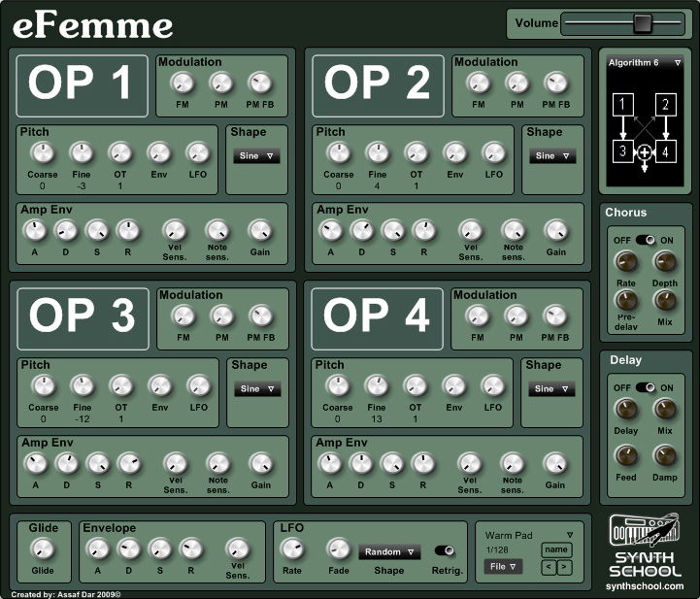700x599 pixels.
Task: Click the OP 4 PM FB knob
Action: click(x=555, y=316)
